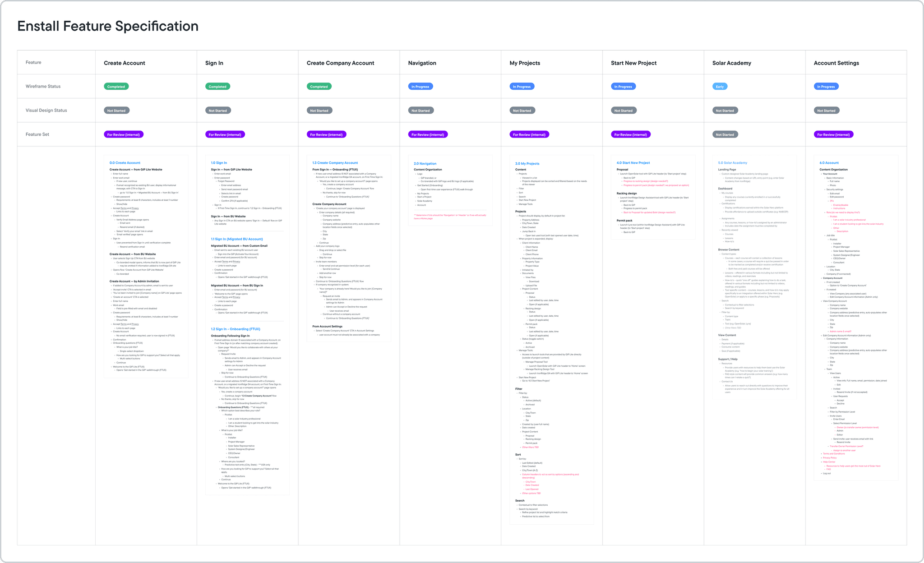Image resolution: width=924 pixels, height=563 pixels.
Task: Open the 4.0 Start New Project spec heading
Action: [633, 163]
